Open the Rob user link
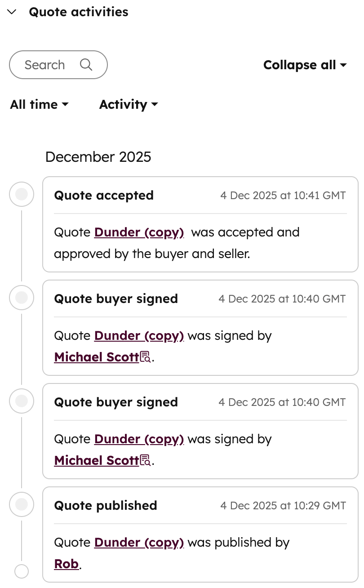Screen dimensions: 364x588 [x=67, y=564]
